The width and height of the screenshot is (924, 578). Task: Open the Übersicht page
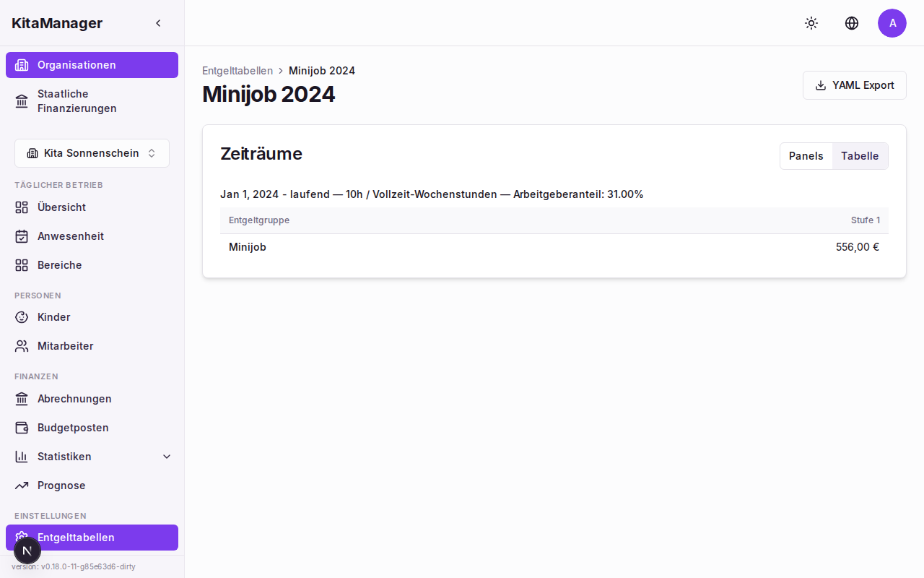tap(61, 207)
